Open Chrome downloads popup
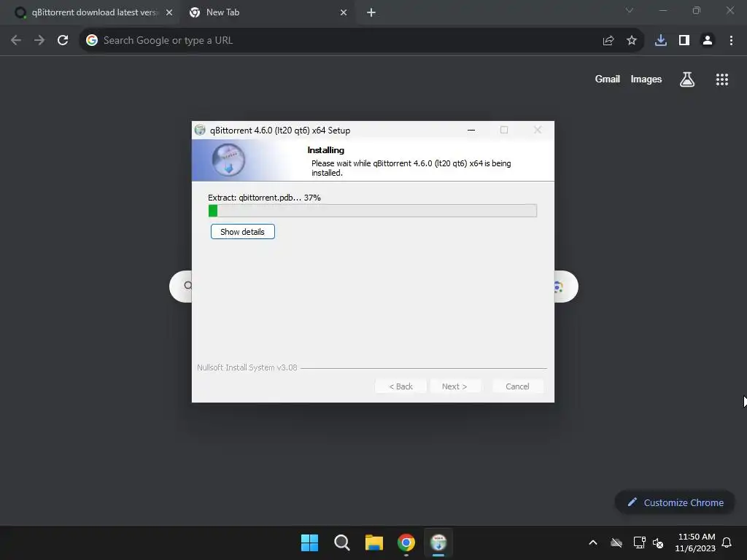Image resolution: width=747 pixels, height=560 pixels. (x=661, y=41)
